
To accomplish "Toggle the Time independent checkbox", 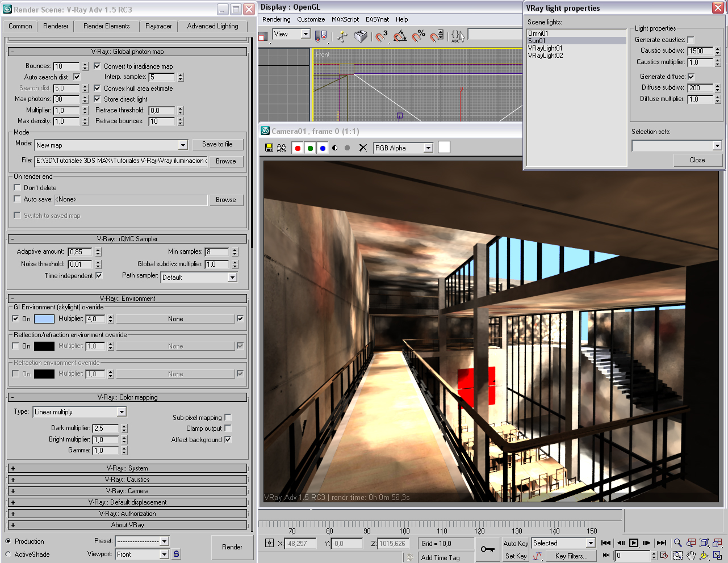I will tap(99, 276).
